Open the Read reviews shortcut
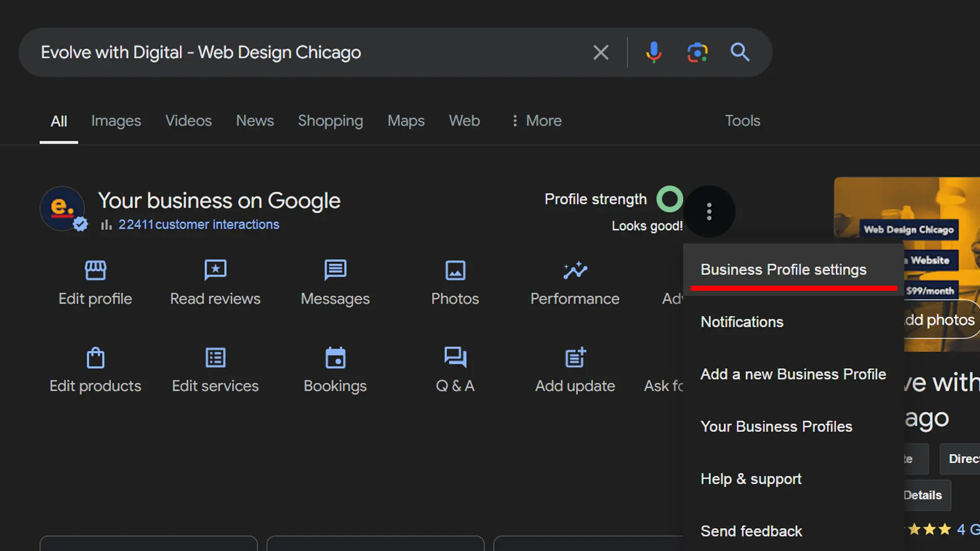 215,283
